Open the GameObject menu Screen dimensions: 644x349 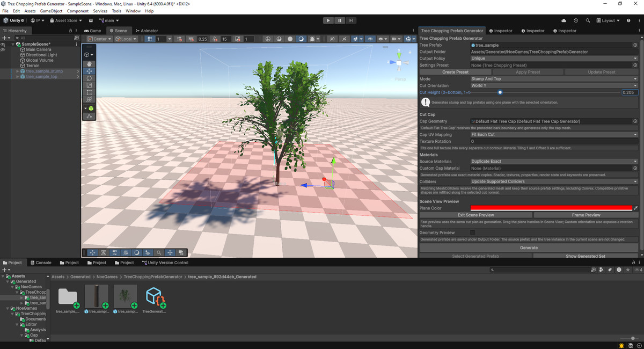click(x=51, y=11)
